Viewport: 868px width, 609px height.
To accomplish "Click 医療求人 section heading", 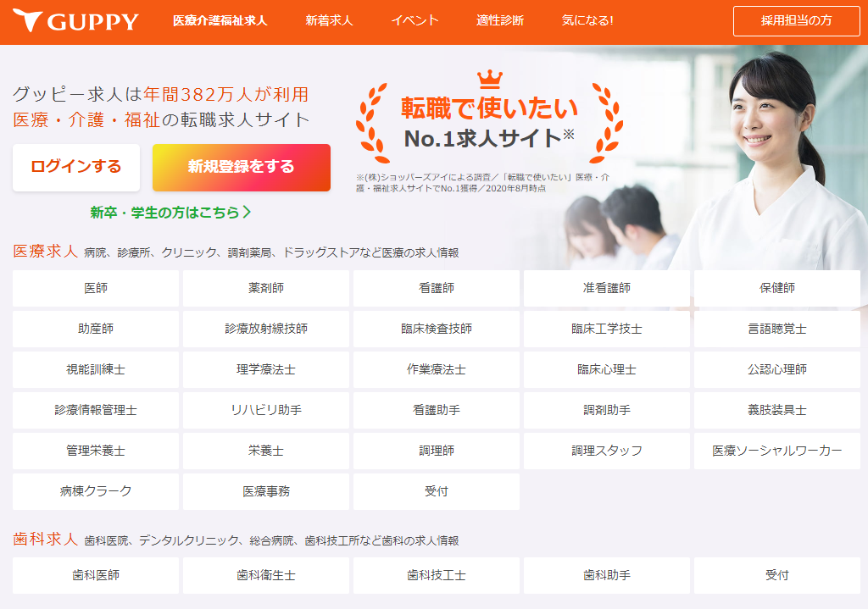I will 46,252.
